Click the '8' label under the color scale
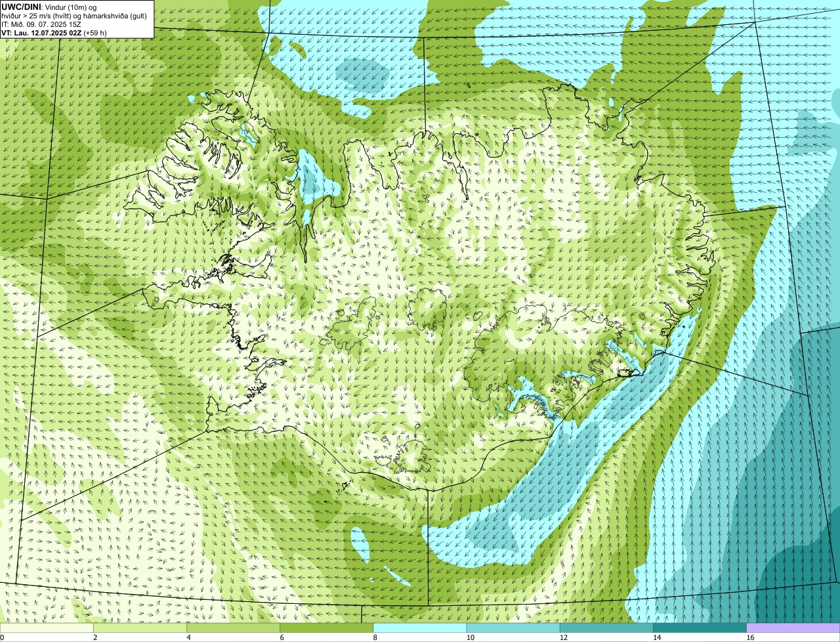 coord(375,637)
